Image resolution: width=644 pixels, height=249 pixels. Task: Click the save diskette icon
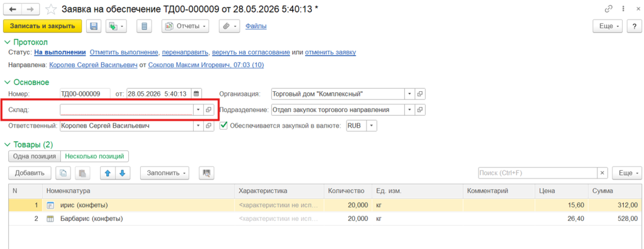click(x=93, y=26)
